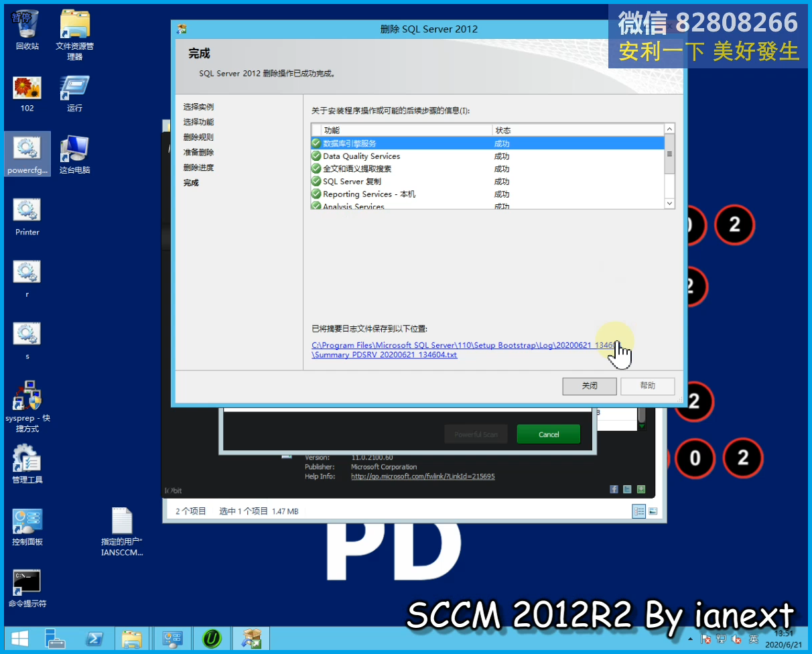Viewport: 812px width, 654px height.
Task: Open the IObit Facebook icon
Action: click(x=614, y=490)
